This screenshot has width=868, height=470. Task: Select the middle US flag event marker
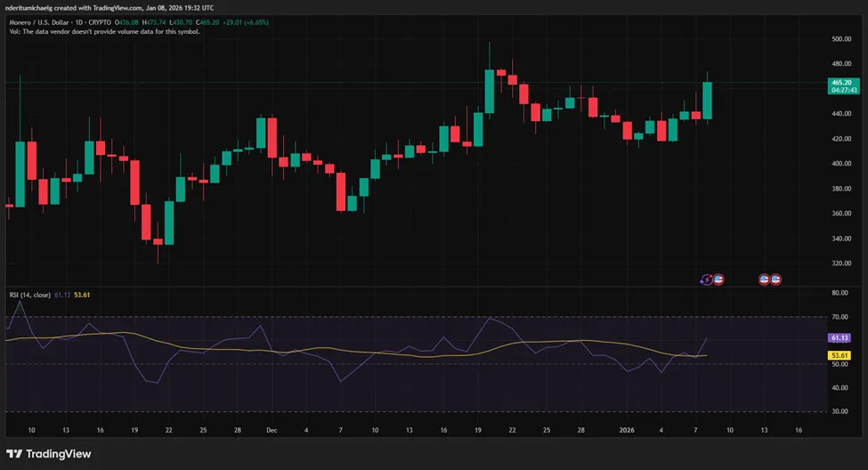[x=764, y=279]
